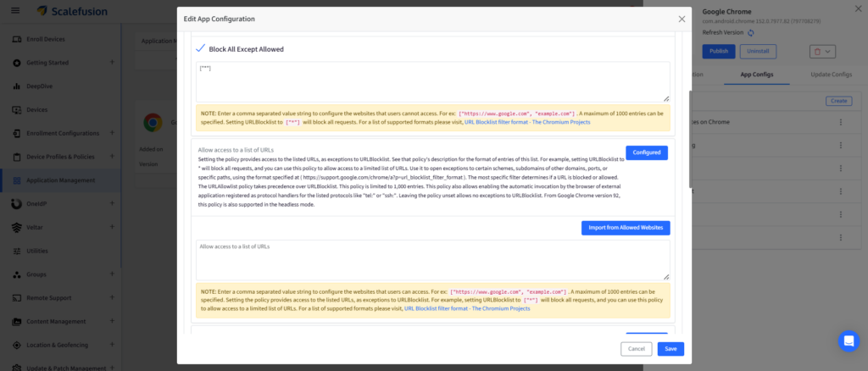Open Chromium link in the blocklist note
The width and height of the screenshot is (868, 371).
[x=527, y=122]
